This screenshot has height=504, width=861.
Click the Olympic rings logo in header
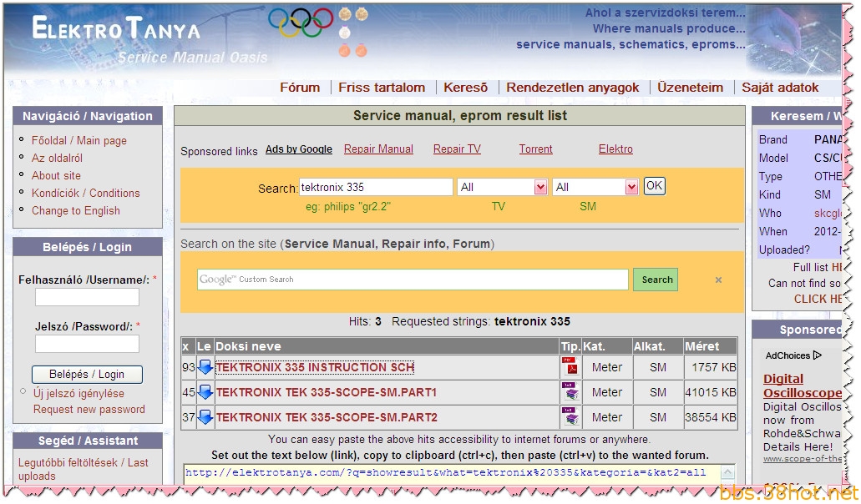(x=301, y=23)
